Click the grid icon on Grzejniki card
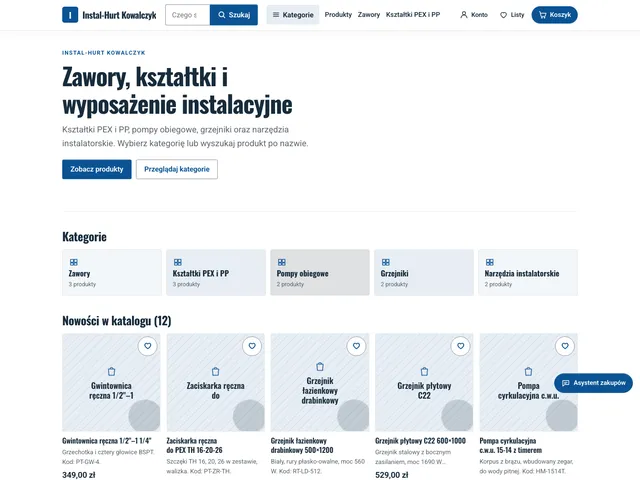The image size is (640, 480). pyautogui.click(x=386, y=262)
